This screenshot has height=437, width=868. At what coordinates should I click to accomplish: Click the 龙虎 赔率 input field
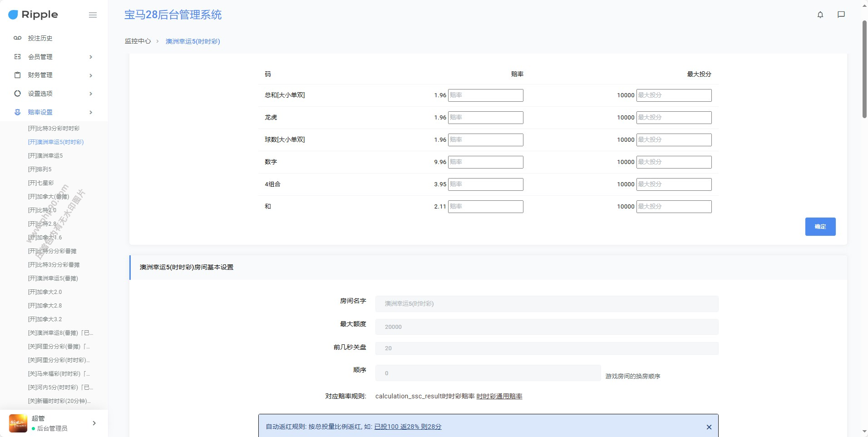(485, 118)
